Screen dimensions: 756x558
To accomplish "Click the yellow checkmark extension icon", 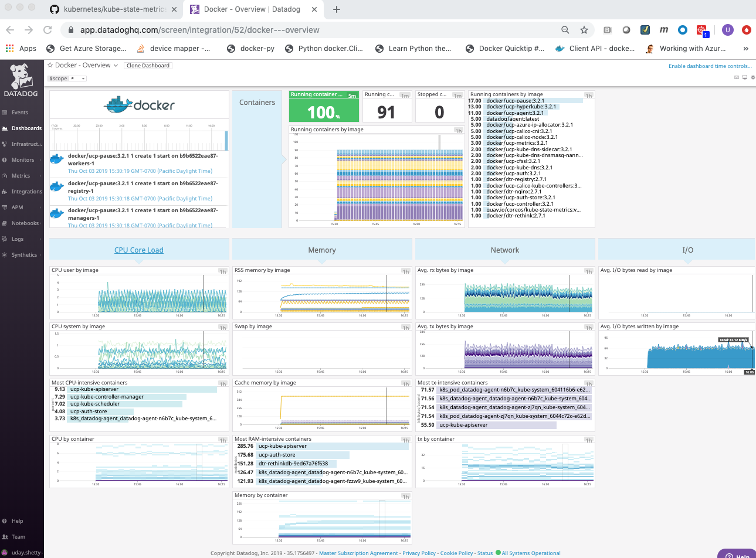I will point(645,30).
